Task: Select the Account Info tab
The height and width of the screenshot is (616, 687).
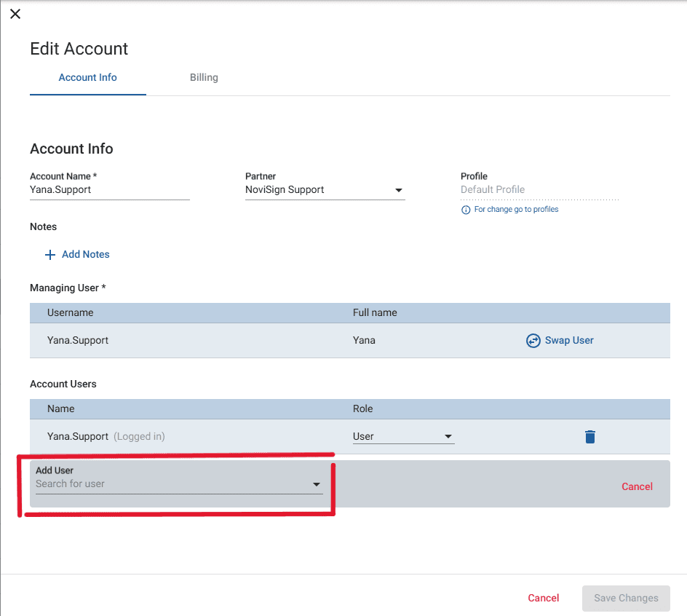Action: coord(87,77)
